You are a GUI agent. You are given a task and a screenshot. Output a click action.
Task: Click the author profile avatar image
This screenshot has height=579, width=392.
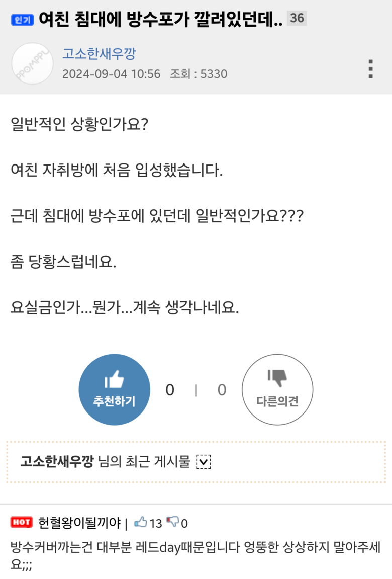pos(33,63)
